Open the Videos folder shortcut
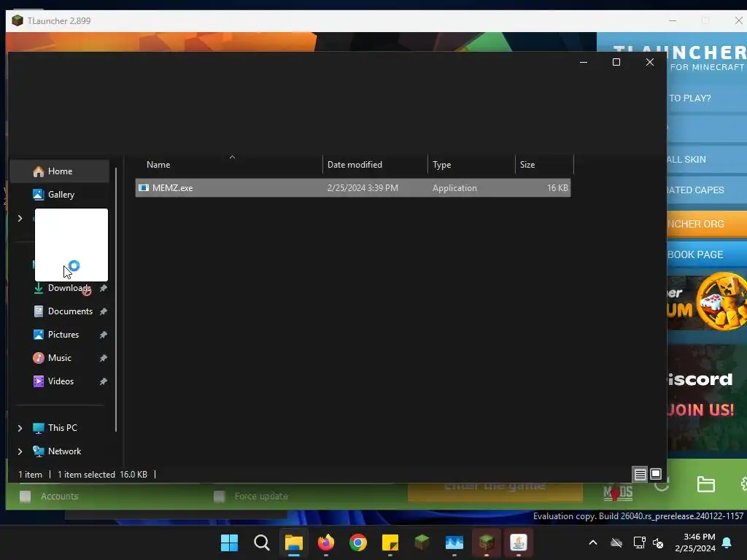747x560 pixels. coord(60,381)
